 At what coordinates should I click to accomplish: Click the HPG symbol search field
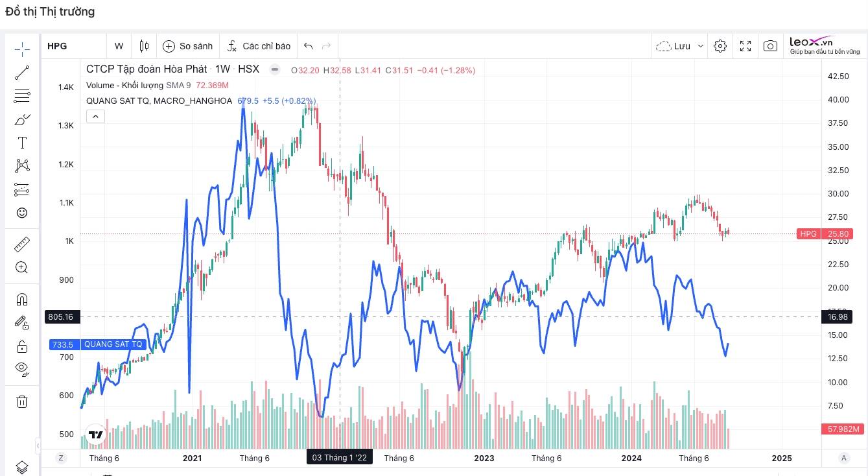73,46
